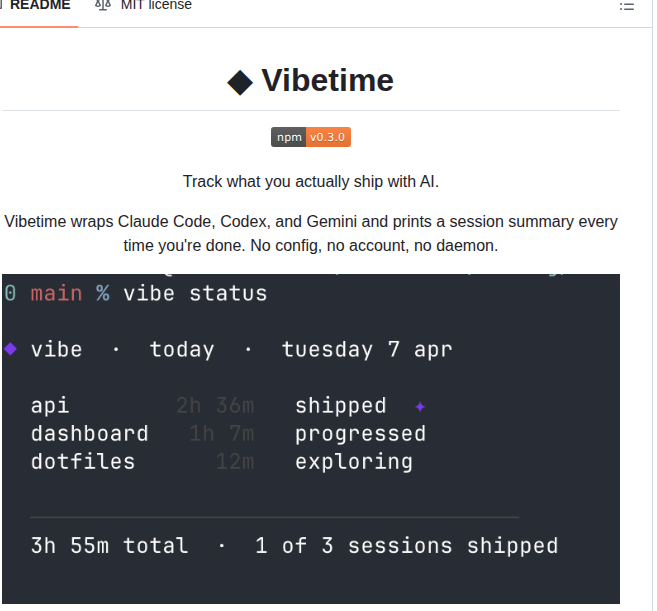The image size is (657, 611).
Task: Click the exploring status label
Action: tap(354, 462)
